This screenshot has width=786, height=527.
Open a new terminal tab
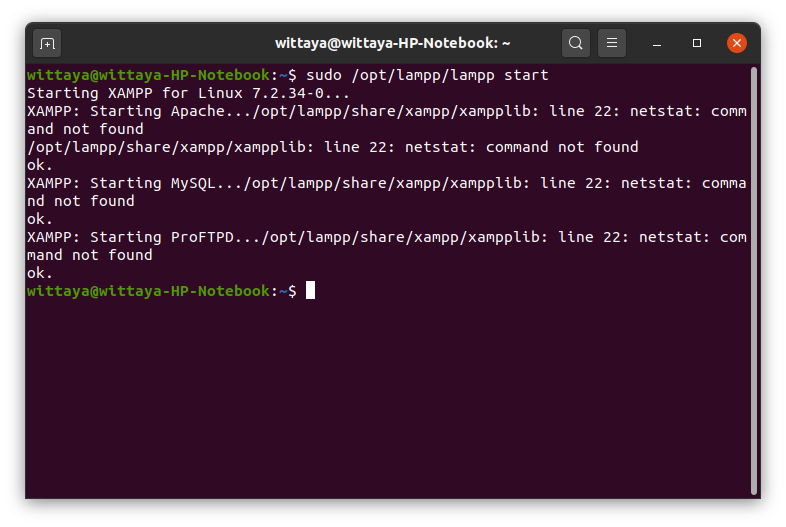coord(47,44)
